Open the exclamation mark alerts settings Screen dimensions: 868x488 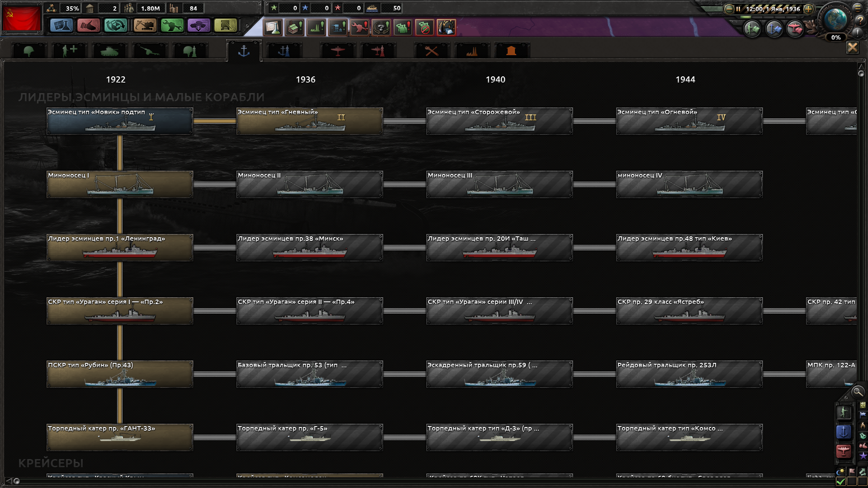(x=857, y=33)
